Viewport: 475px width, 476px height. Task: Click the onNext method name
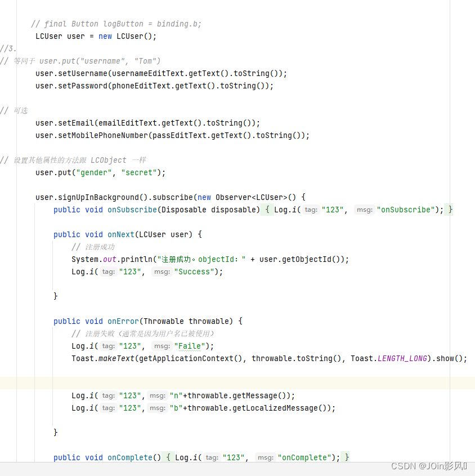tap(121, 235)
